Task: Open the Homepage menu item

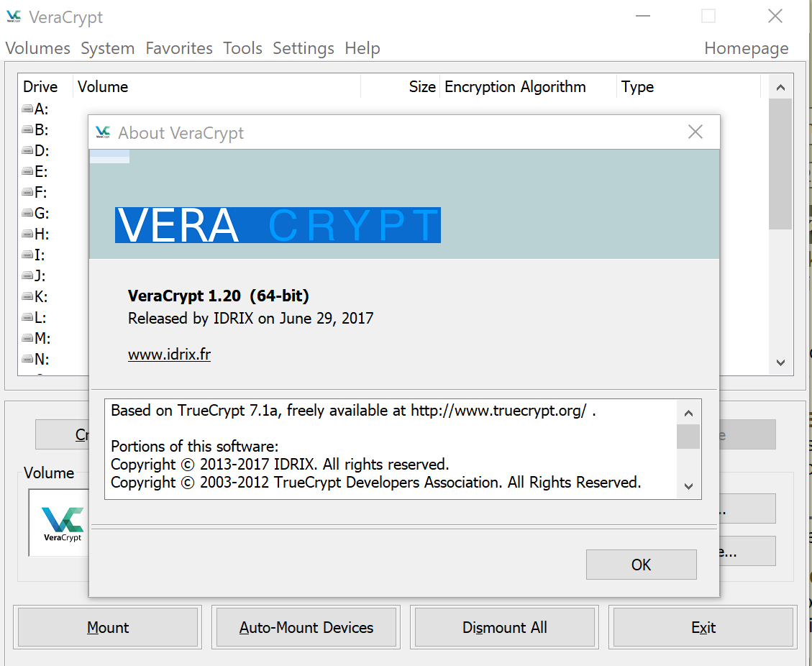Action: pos(747,48)
